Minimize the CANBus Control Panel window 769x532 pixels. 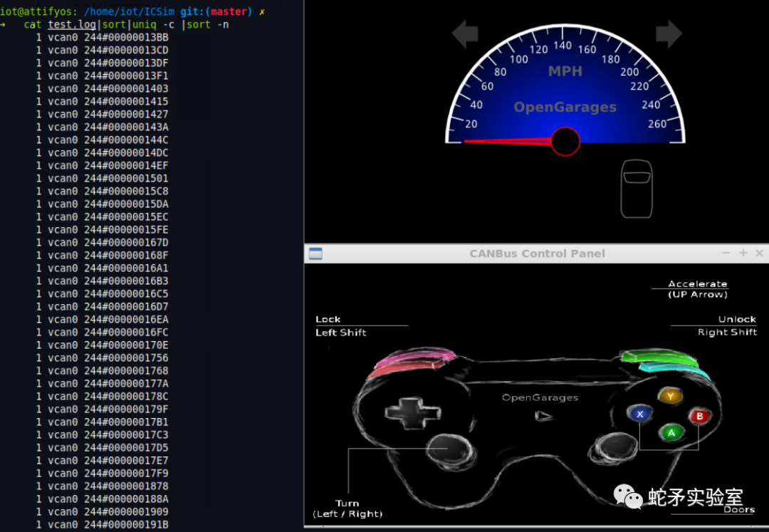(726, 253)
